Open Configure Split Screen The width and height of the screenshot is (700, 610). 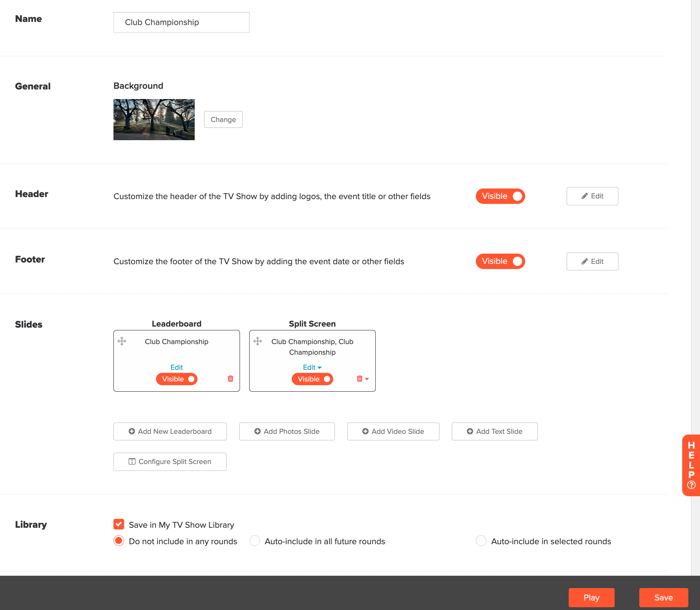(x=170, y=462)
